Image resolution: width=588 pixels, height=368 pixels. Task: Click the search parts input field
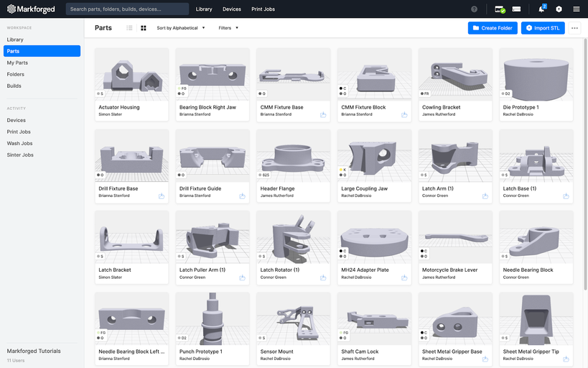coord(127,9)
